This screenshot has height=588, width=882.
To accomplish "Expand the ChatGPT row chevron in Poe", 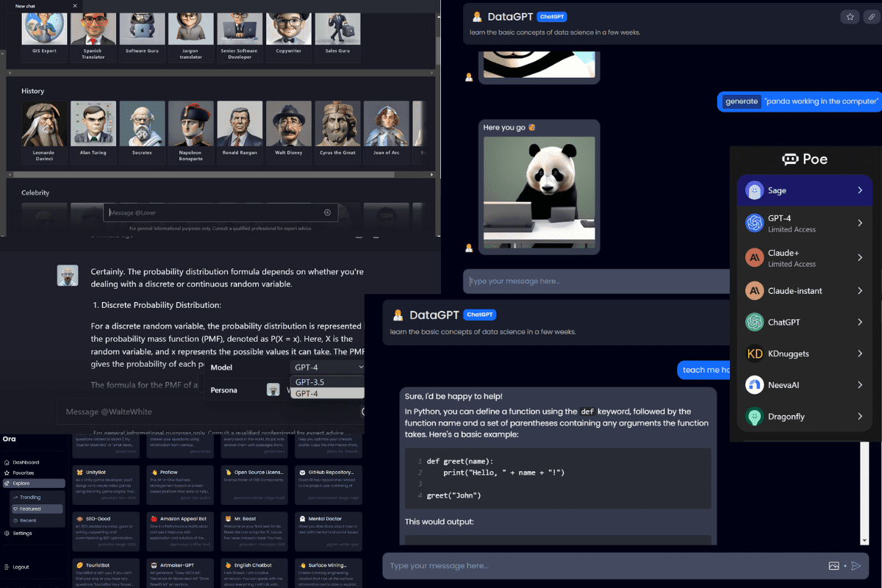I will click(x=860, y=322).
